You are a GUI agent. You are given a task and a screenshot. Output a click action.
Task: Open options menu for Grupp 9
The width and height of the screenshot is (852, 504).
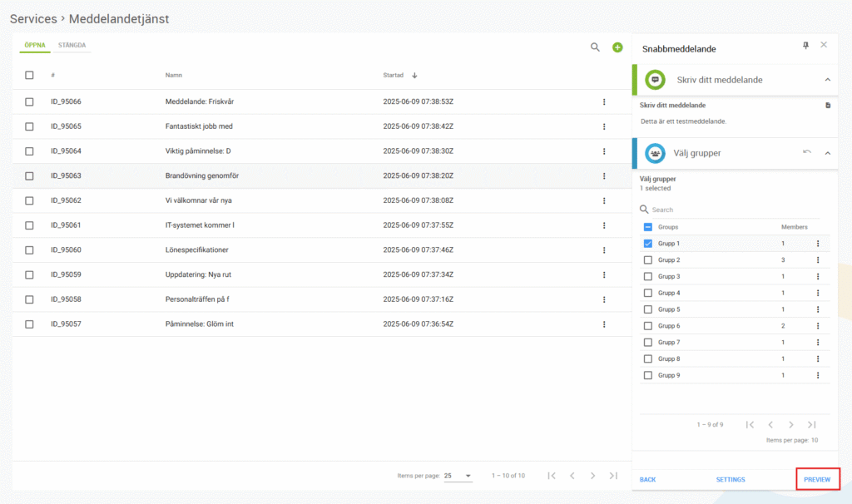click(818, 375)
